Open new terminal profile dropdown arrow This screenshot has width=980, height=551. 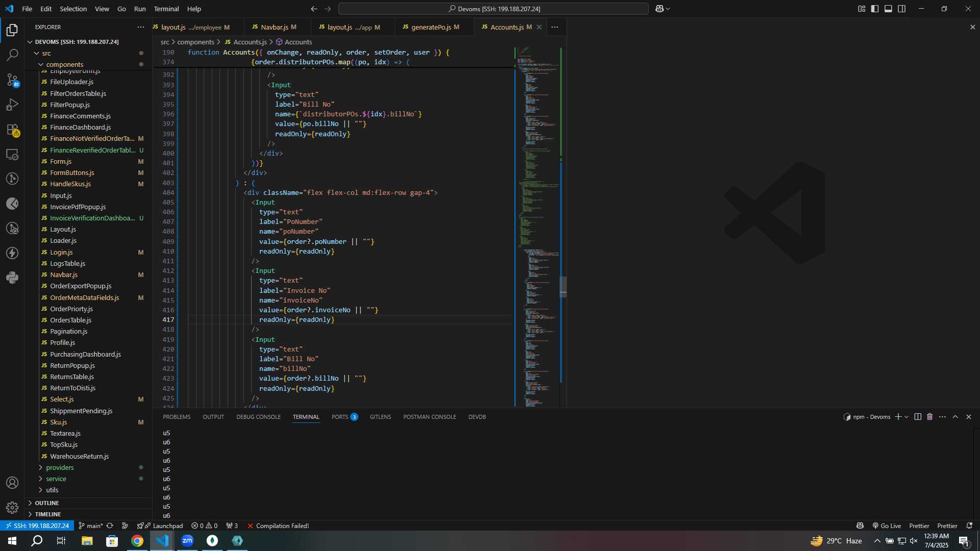(x=906, y=417)
